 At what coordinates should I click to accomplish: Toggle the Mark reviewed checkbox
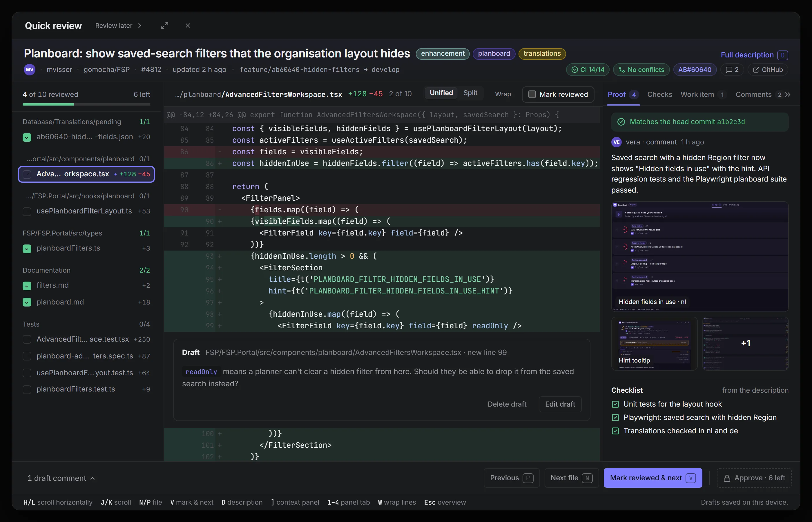pos(532,95)
